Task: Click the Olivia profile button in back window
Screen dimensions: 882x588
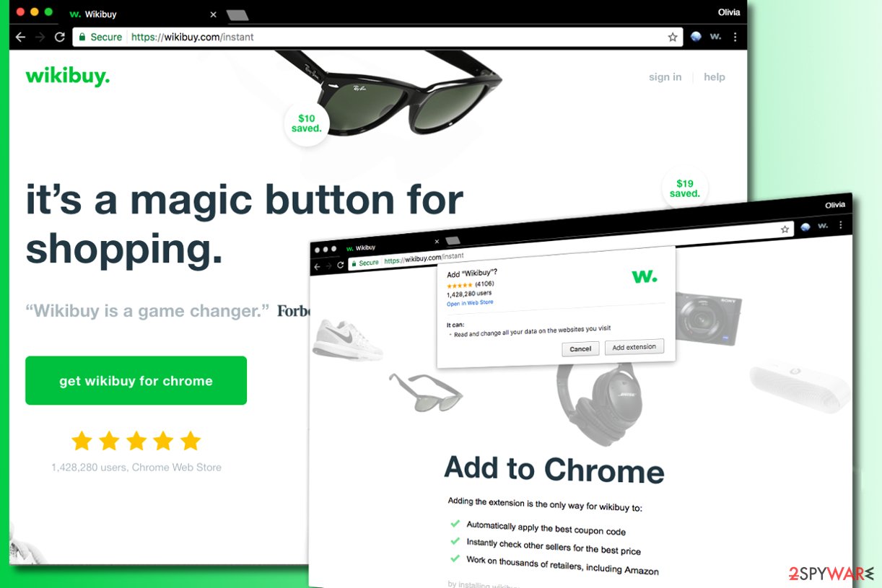Action: (x=729, y=12)
